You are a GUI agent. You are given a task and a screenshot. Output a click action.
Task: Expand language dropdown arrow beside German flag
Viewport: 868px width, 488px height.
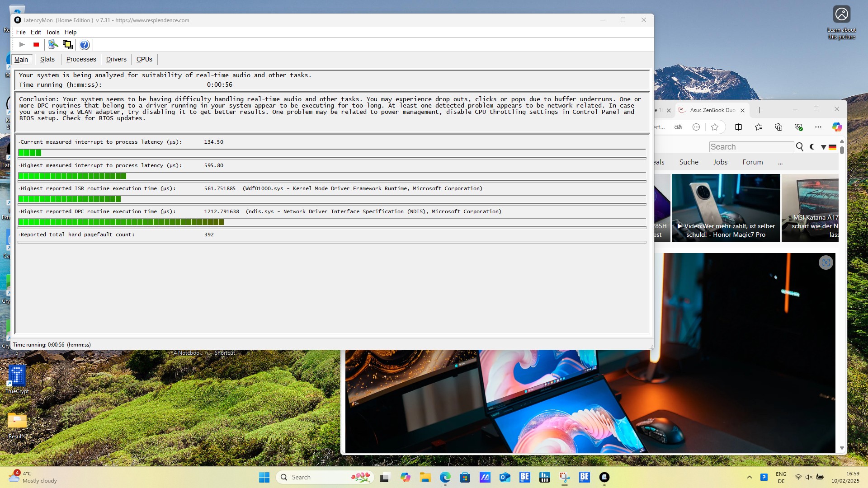[823, 147]
